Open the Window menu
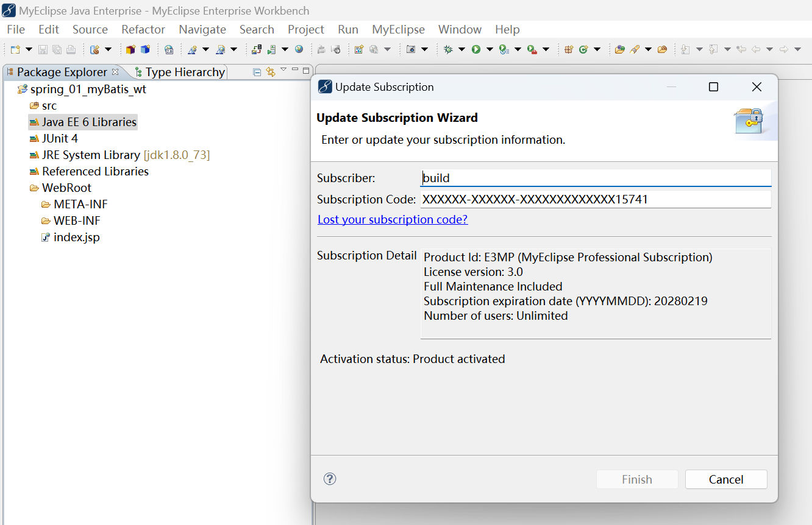812x525 pixels. click(460, 29)
